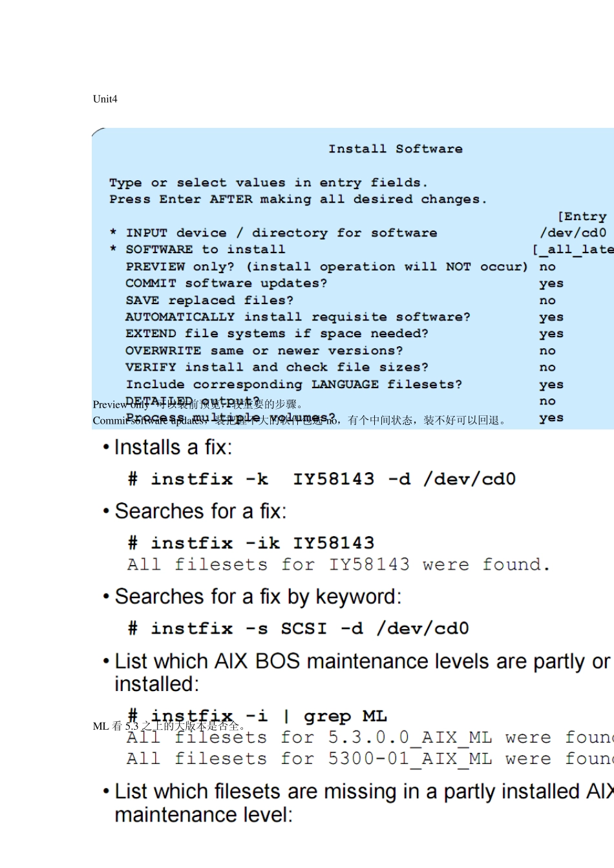Image resolution: width=614 pixels, height=868 pixels.
Task: Click the COMMIT software updates 'yes' value
Action: coord(551,284)
